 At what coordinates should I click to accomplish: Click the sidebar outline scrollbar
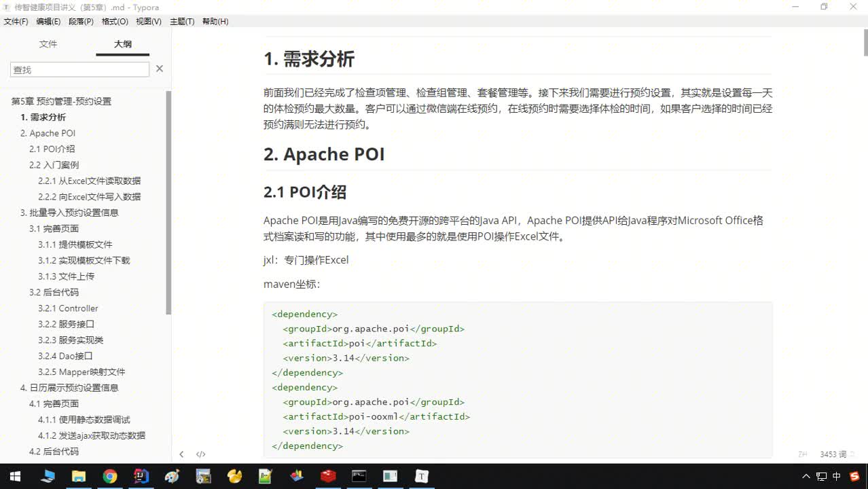click(x=168, y=202)
